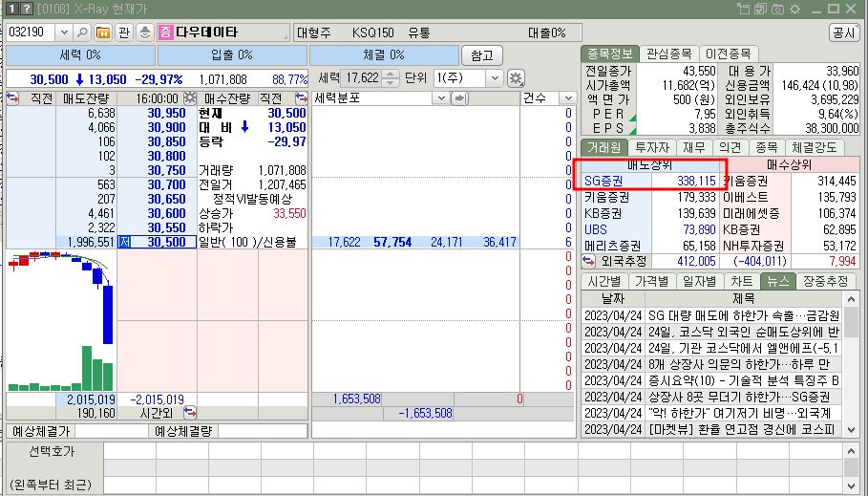Click the lower-limit price 30,500 row

pyautogui.click(x=157, y=242)
